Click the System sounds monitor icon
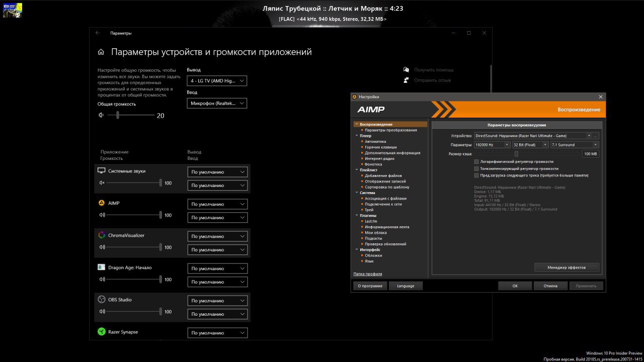 [101, 171]
